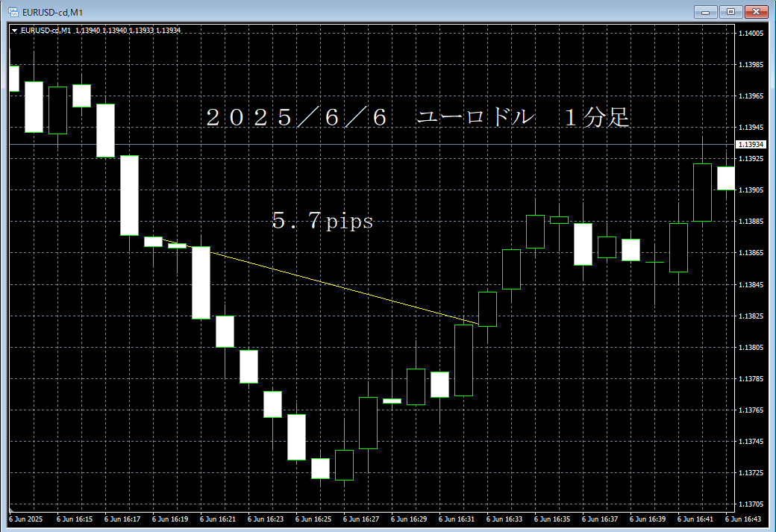Click the 1.13865 price scale label
Screen dimensions: 776x532
pos(751,253)
